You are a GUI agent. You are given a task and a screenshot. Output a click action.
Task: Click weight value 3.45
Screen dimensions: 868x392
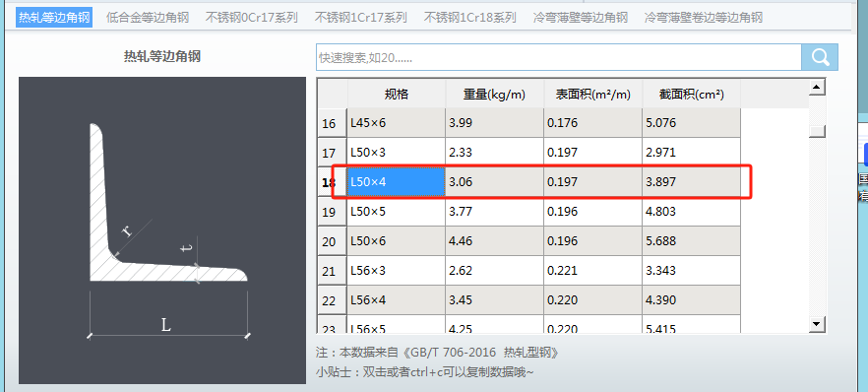[494, 300]
